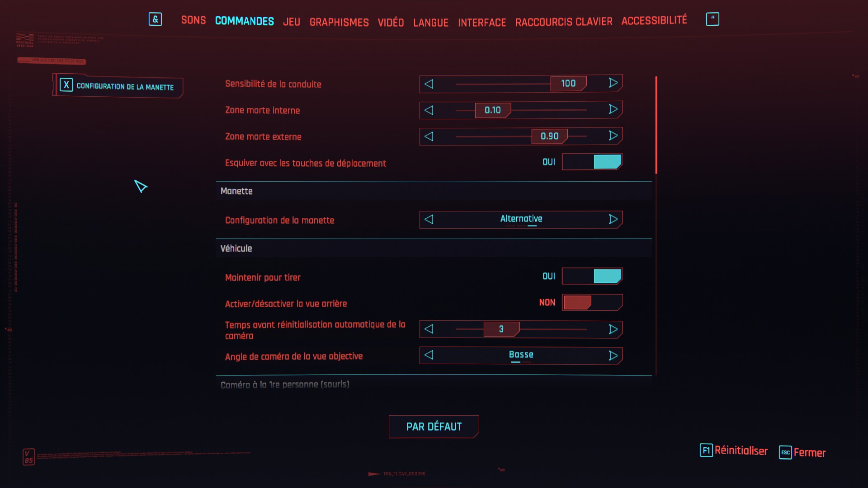
Task: Click the ESC key icon beside Fermer
Action: click(x=785, y=452)
